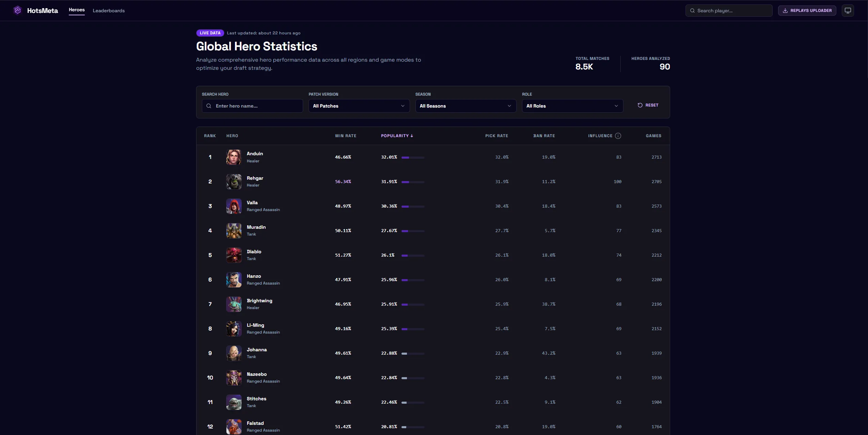
Task: Click Diablo's hero portrait
Action: 234,255
